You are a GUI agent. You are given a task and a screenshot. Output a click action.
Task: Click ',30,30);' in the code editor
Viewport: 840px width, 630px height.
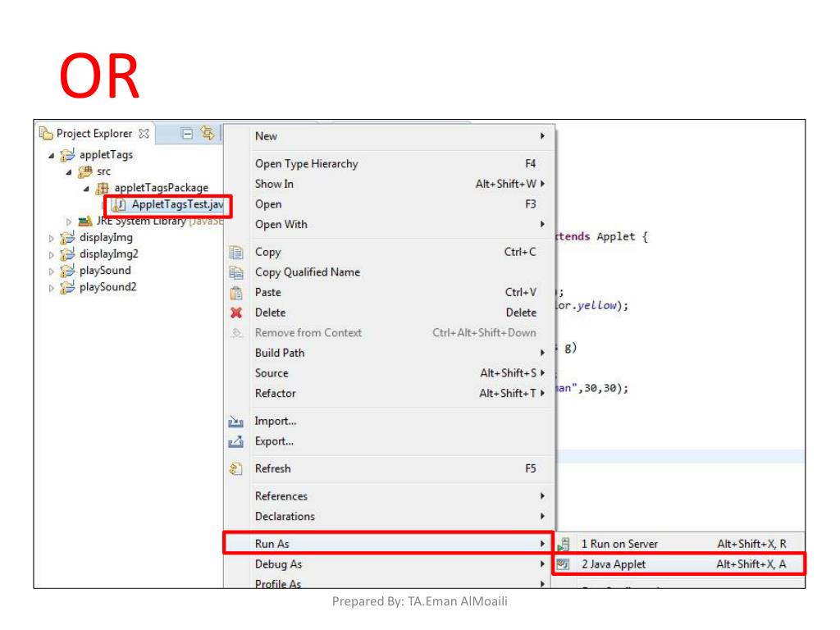coord(603,388)
